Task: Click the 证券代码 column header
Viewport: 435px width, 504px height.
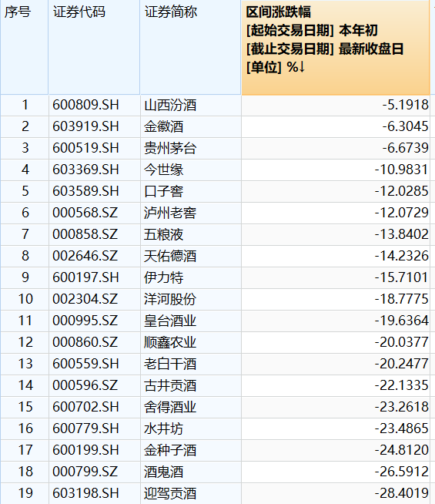Action: point(95,47)
